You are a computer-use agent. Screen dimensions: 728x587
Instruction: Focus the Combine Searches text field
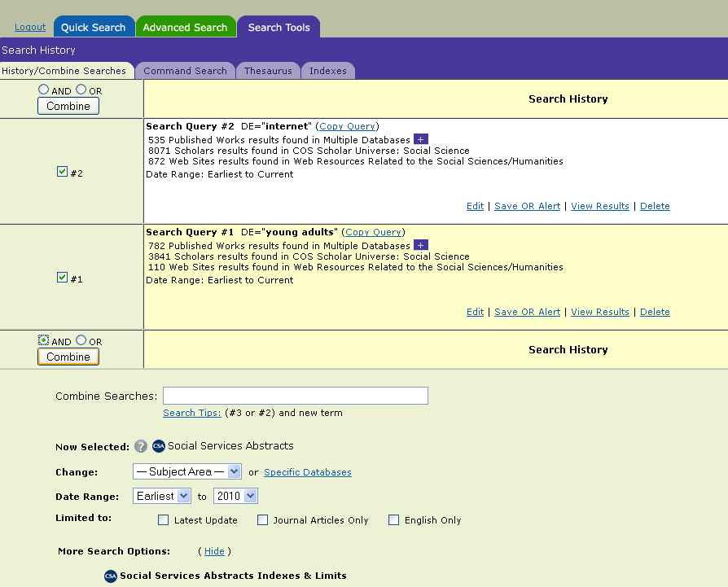tap(296, 396)
